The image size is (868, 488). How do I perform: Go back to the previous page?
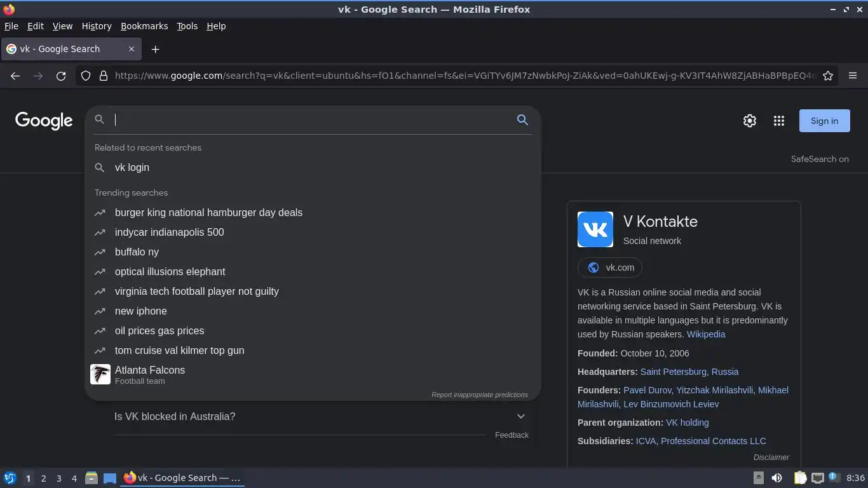[15, 76]
